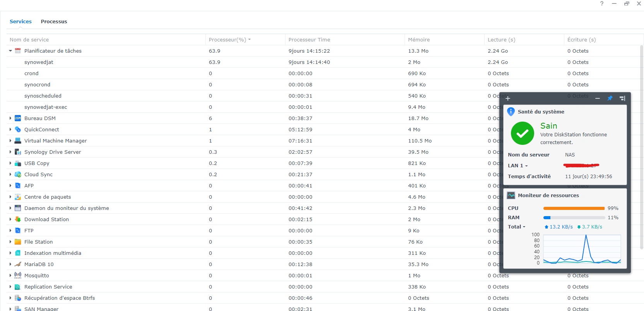The image size is (644, 311).
Task: Unpin the widget panel with pin icon
Action: (x=610, y=98)
